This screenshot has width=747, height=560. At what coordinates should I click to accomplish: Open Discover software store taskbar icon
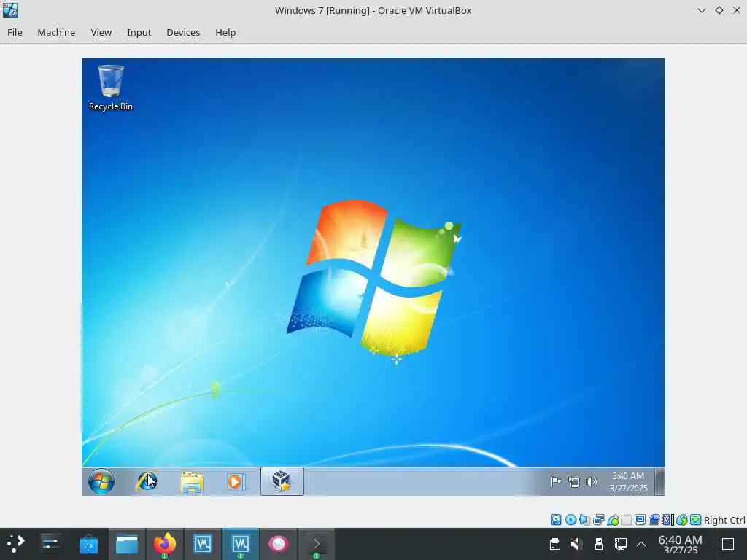(88, 544)
